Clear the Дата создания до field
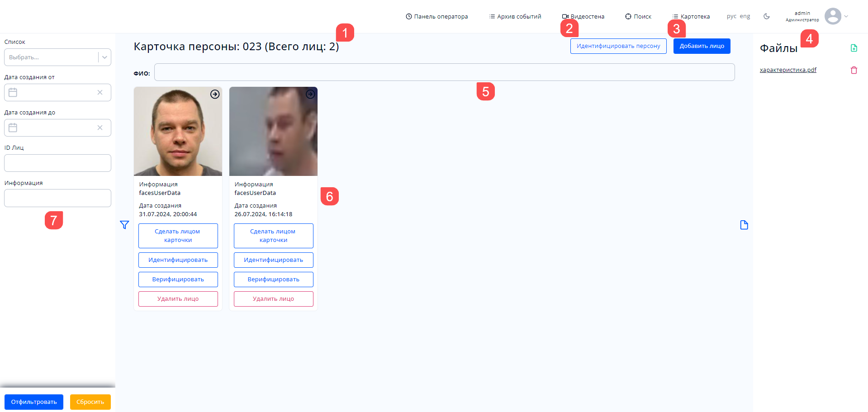This screenshot has height=412, width=868. pos(100,128)
